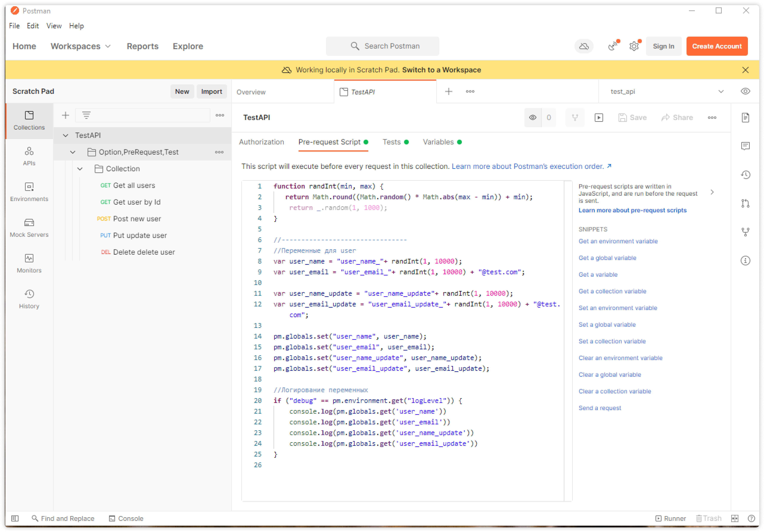
Task: Go to the Explore page
Action: 188,46
